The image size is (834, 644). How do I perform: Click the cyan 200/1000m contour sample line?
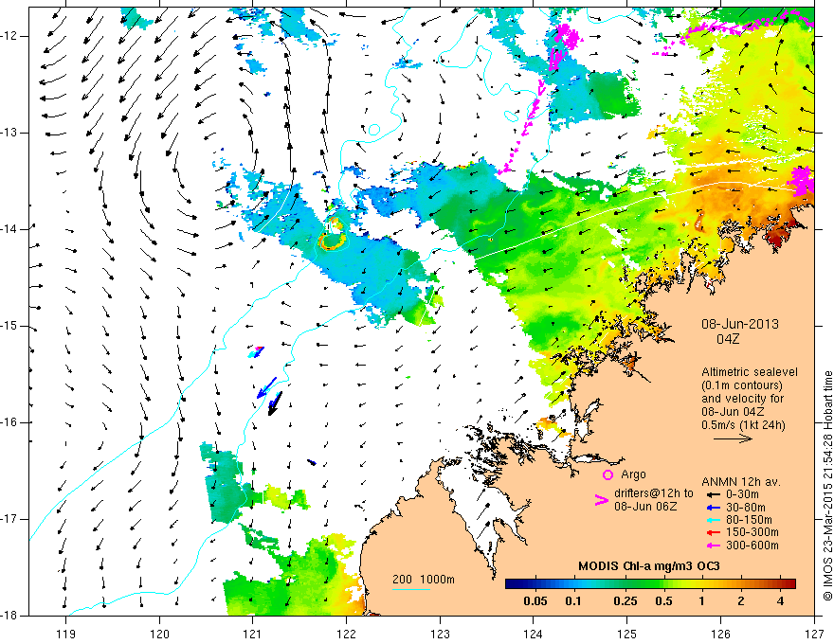411,589
